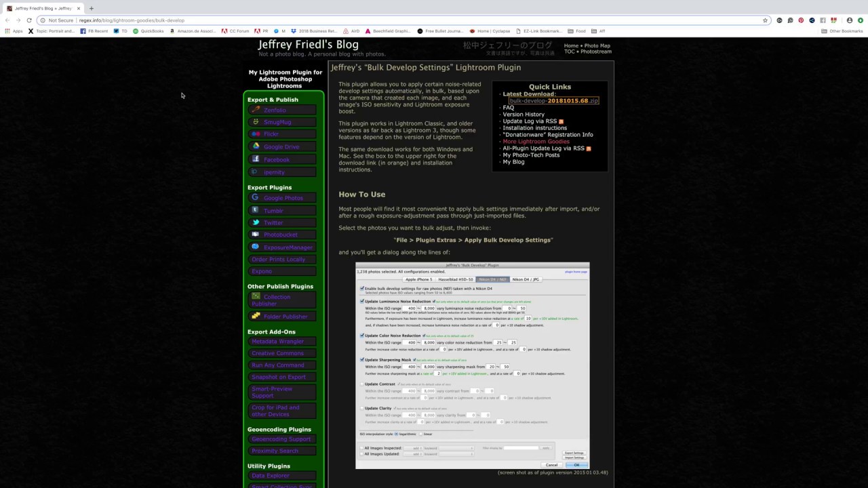The image size is (868, 488).
Task: Open the Apps bookmarks shortcut
Action: (14, 31)
